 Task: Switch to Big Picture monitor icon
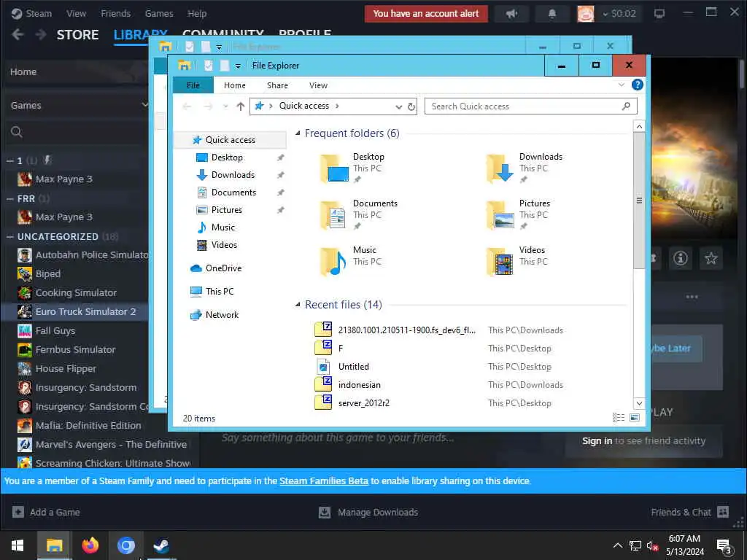coord(659,13)
